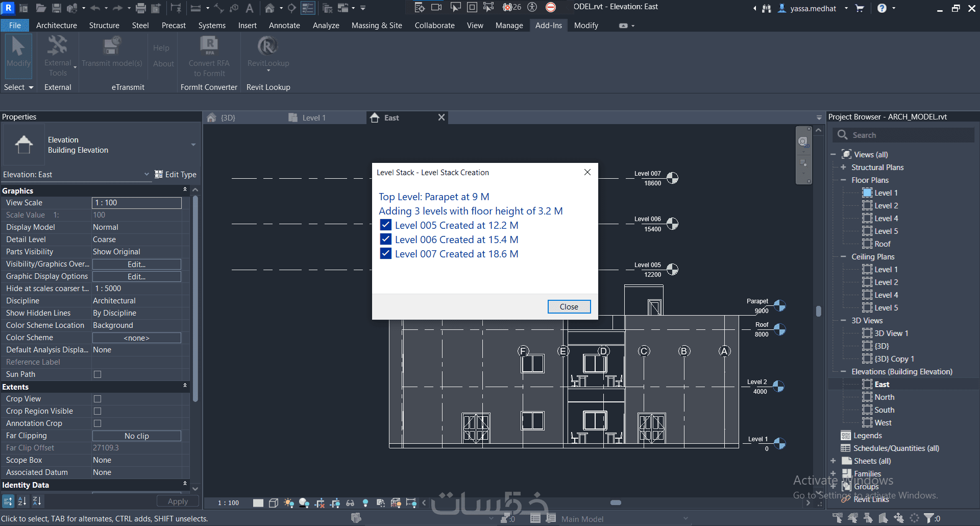The image size is (980, 526).
Task: Close the East view tab with X
Action: tap(442, 117)
